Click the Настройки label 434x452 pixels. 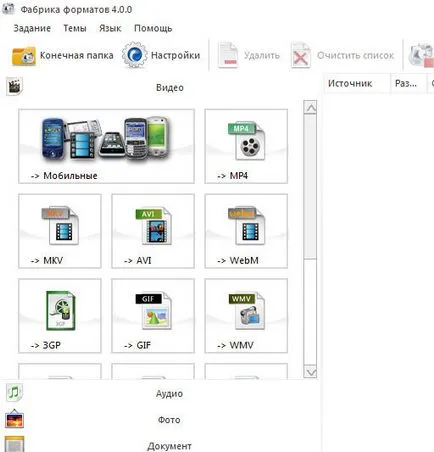pyautogui.click(x=175, y=55)
